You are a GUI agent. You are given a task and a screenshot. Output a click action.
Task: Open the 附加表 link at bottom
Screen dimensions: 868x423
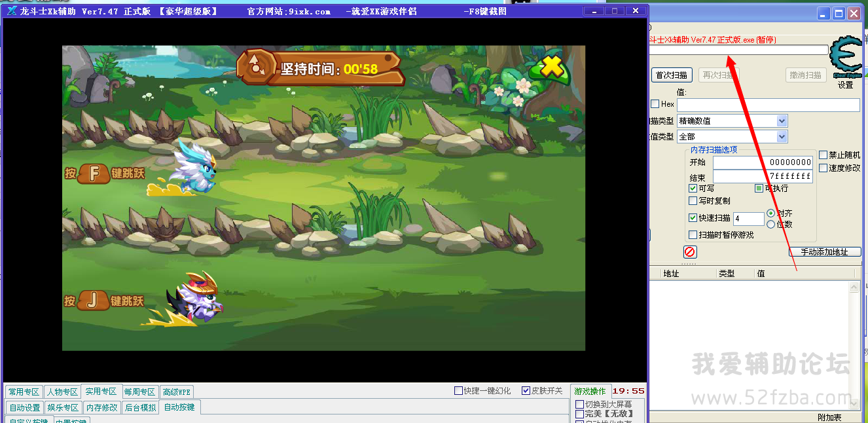tap(829, 418)
